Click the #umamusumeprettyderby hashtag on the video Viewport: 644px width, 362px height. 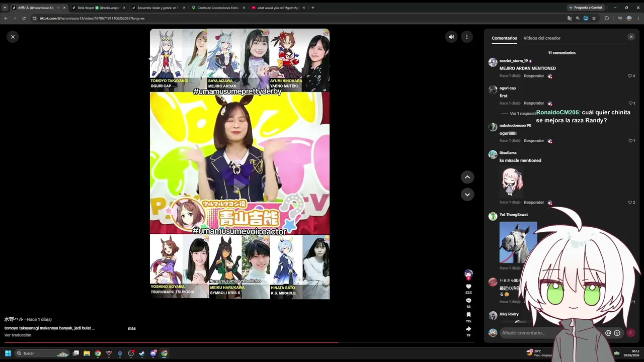coord(237,92)
